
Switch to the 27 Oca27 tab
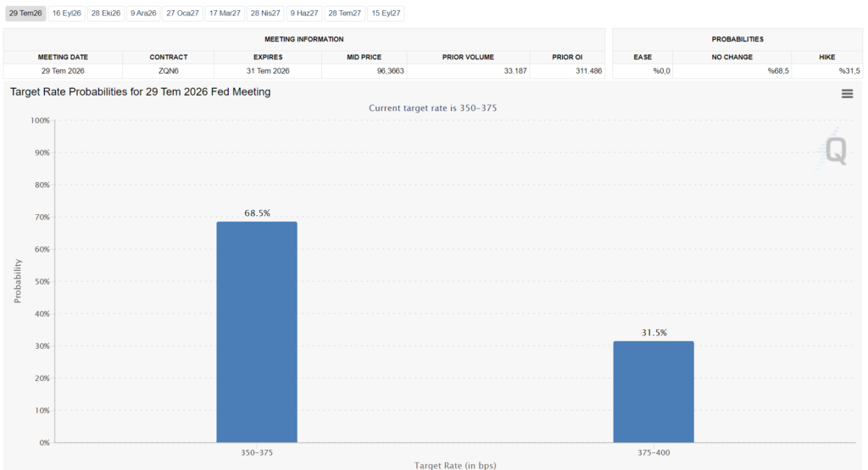click(183, 14)
